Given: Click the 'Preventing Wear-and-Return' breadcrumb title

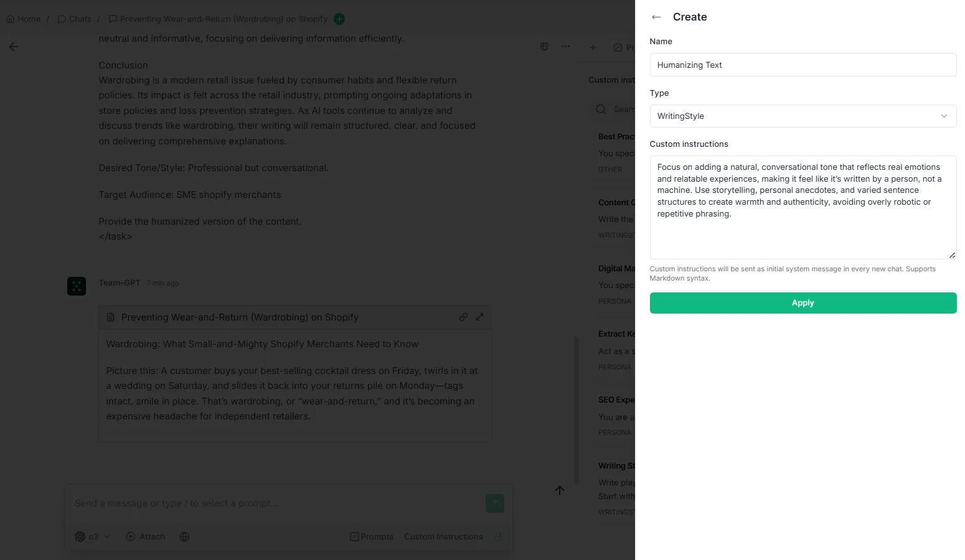Looking at the screenshot, I should pos(224,19).
